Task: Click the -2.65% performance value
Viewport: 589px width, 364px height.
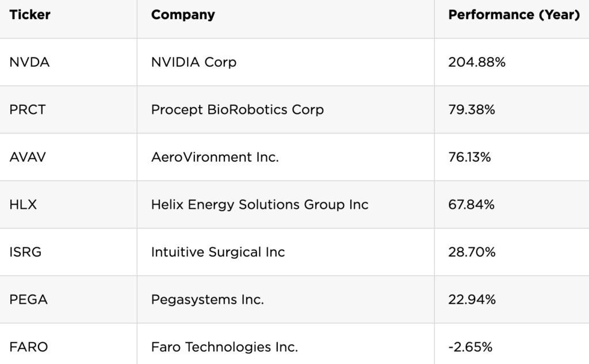Action: (471, 347)
